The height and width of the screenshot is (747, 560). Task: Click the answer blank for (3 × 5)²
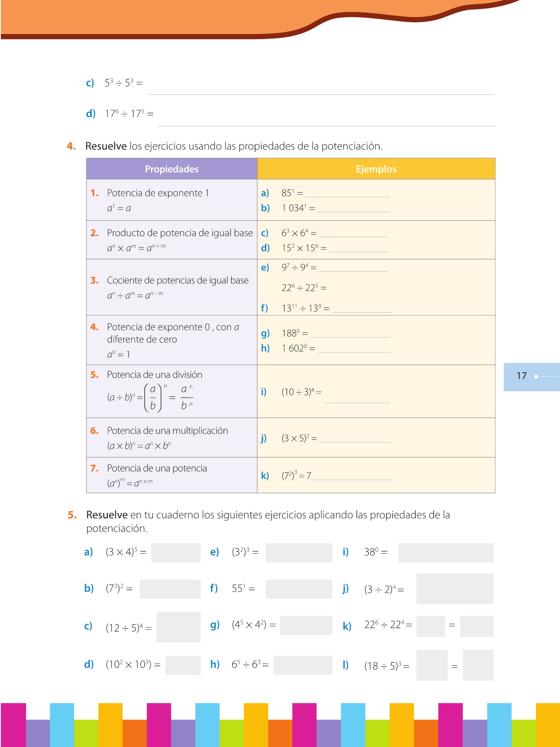coord(354,439)
